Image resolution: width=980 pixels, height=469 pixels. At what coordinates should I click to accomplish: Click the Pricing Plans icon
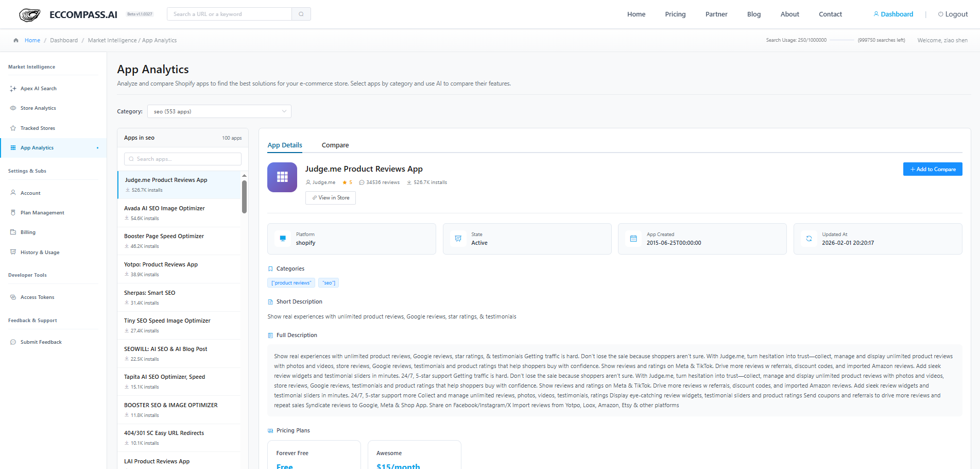tap(270, 431)
